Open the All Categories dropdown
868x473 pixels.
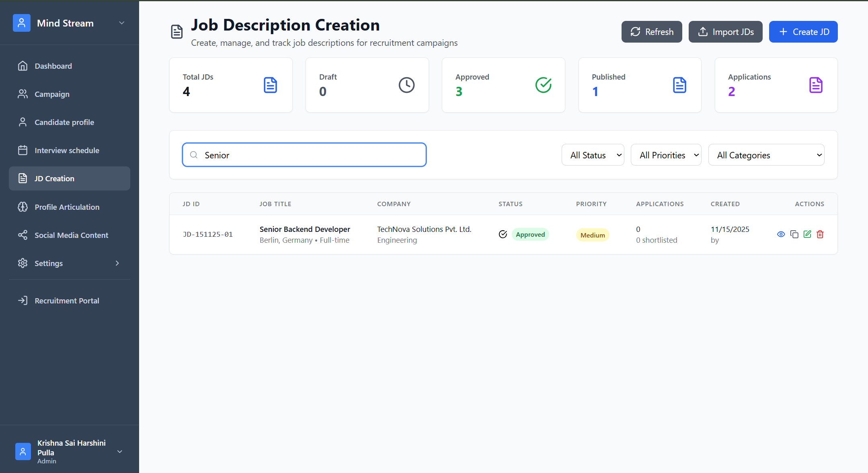click(766, 155)
